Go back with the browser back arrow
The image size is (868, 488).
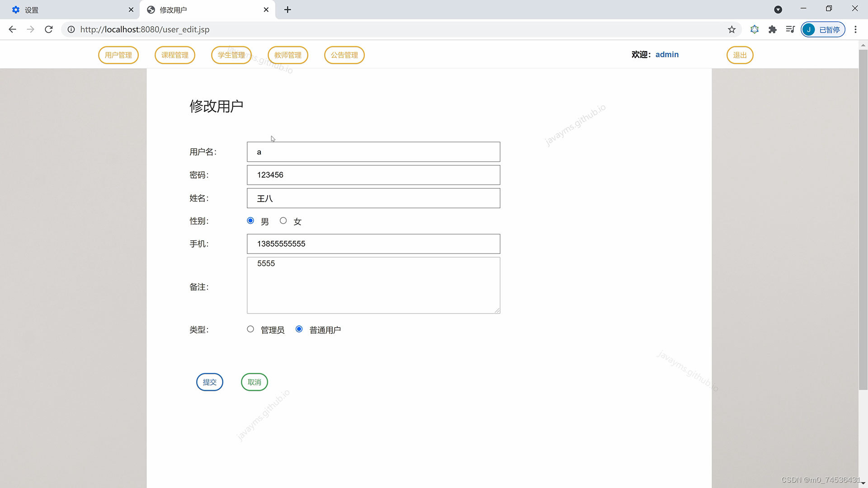(12, 29)
